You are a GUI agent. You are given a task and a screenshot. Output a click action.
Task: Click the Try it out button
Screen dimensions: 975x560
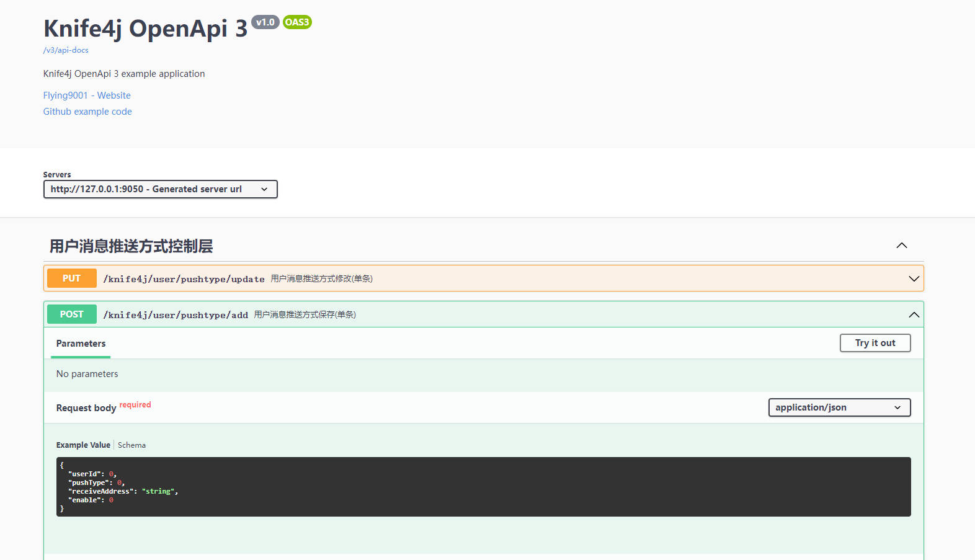[x=875, y=343]
